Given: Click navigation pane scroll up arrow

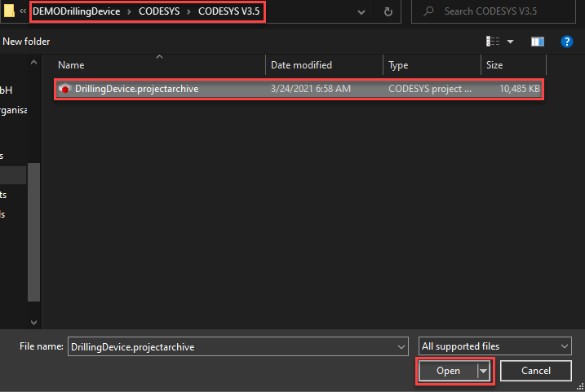Looking at the screenshot, I should click(33, 63).
